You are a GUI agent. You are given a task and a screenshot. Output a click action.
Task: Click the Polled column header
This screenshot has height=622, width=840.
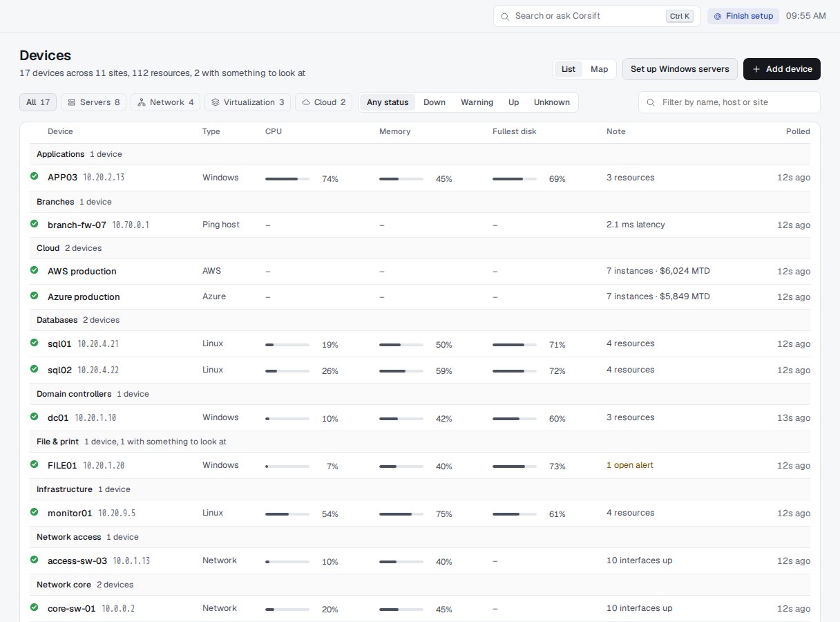(798, 131)
